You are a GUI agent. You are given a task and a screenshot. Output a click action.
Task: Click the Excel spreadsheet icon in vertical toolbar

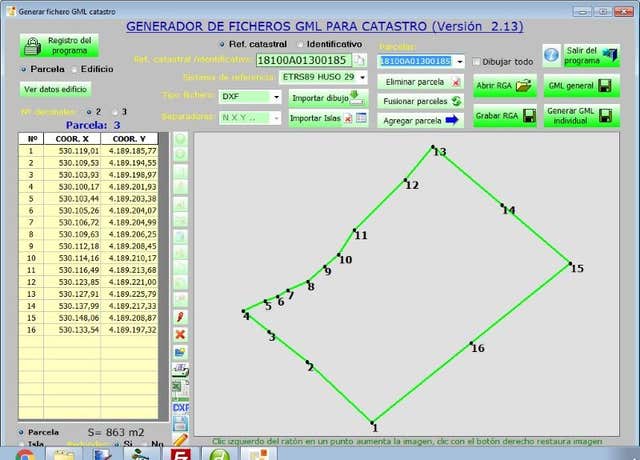(181, 386)
